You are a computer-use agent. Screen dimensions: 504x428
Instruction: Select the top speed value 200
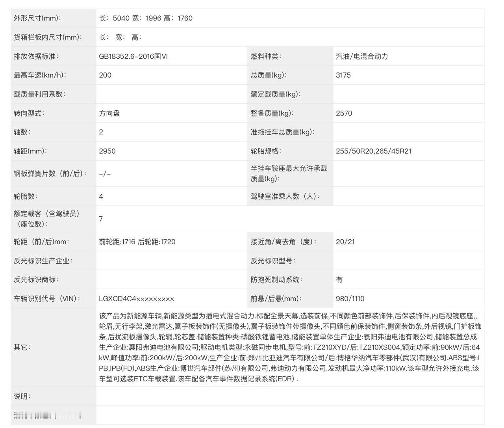pyautogui.click(x=105, y=75)
